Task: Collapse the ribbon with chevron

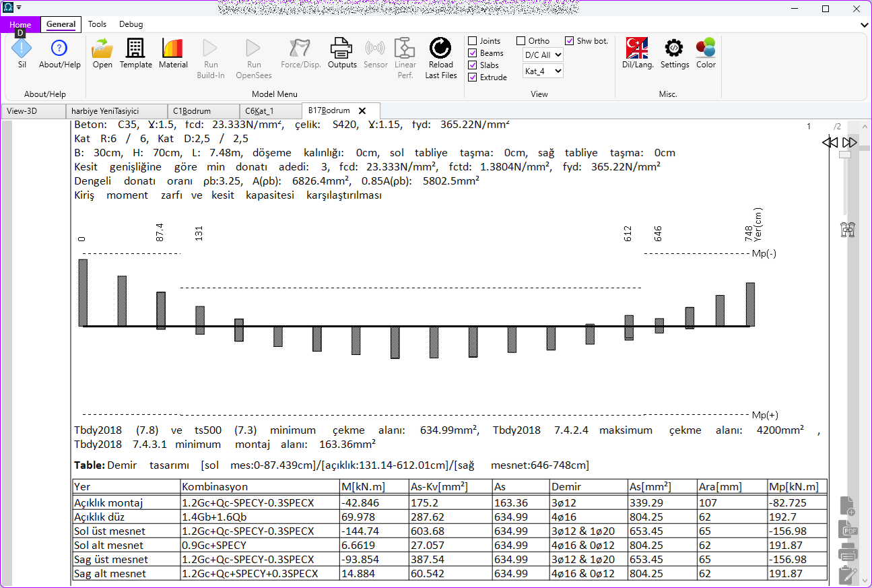Action: coord(865,25)
